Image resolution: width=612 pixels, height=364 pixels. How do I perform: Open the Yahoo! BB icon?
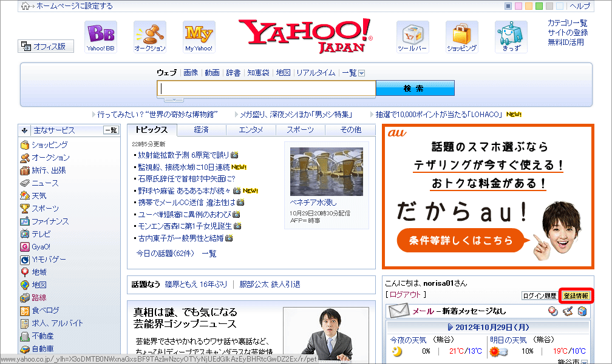(x=101, y=36)
